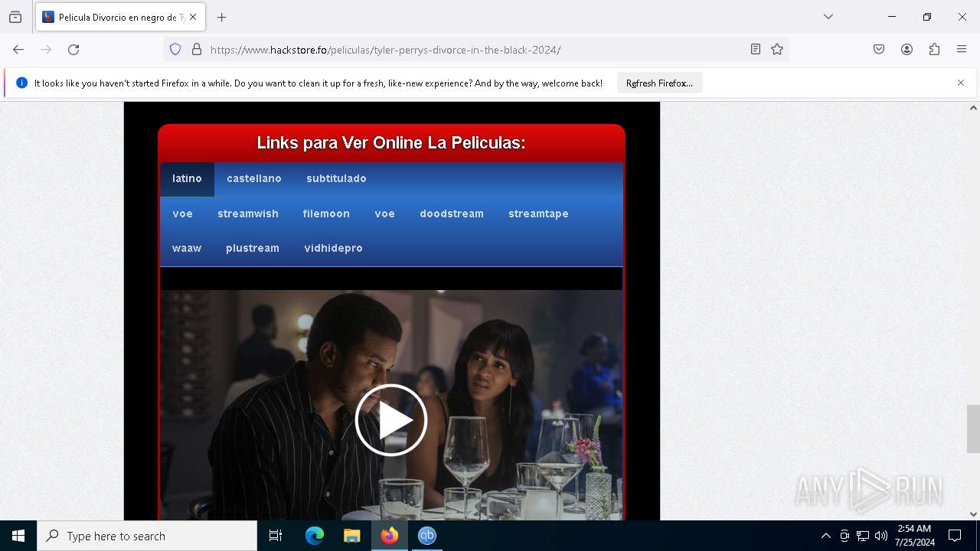Click the Refresh Firefox… button
This screenshot has width=980, height=551.
point(659,83)
